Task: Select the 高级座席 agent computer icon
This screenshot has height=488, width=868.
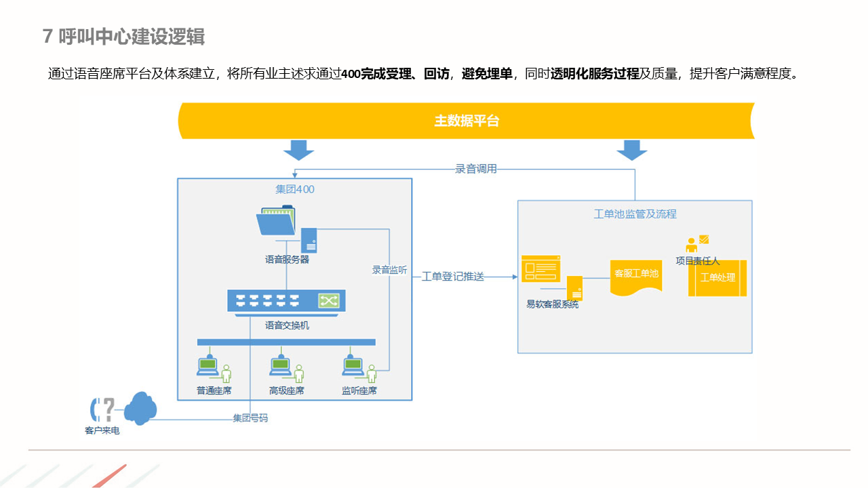Action: coord(281,367)
